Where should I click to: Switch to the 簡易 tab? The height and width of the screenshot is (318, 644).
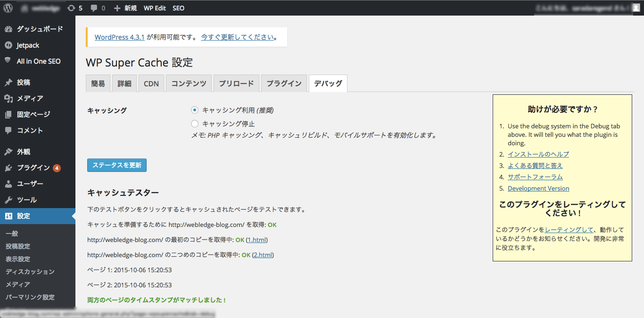(98, 84)
